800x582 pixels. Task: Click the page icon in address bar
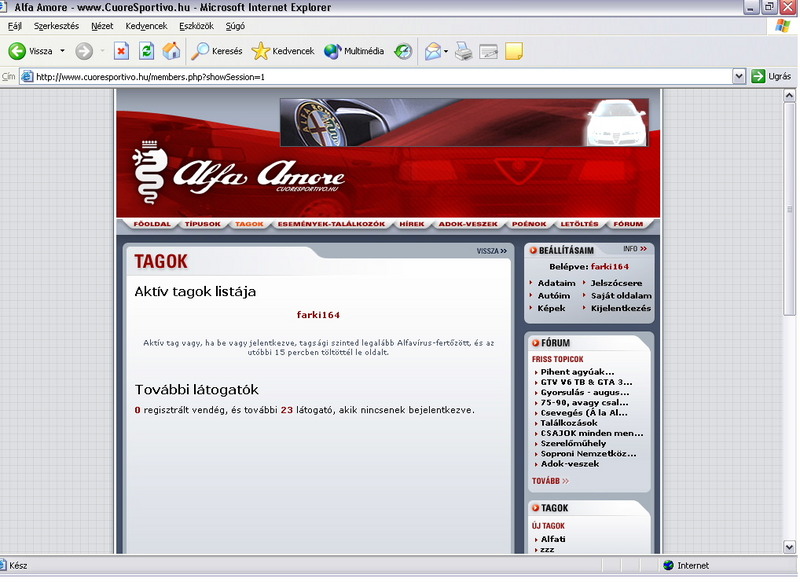click(27, 77)
